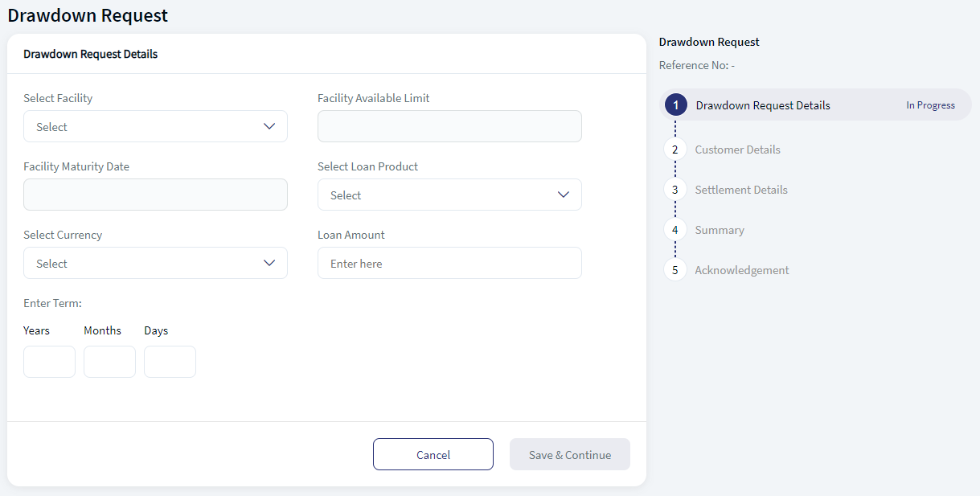Click the Drawdown Request Details card title
This screenshot has height=496, width=980.
91,54
